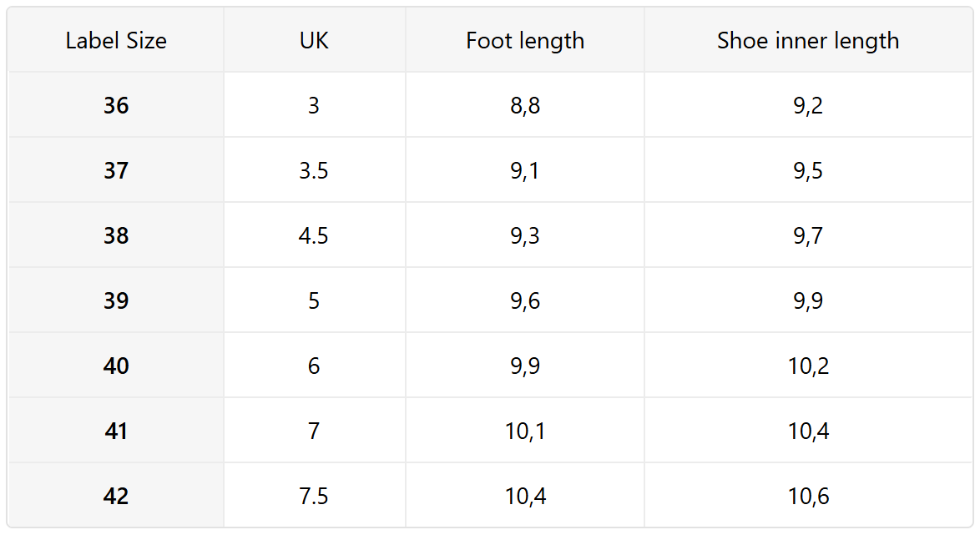The image size is (980, 535).
Task: Click the Label Size column header
Action: click(x=116, y=41)
